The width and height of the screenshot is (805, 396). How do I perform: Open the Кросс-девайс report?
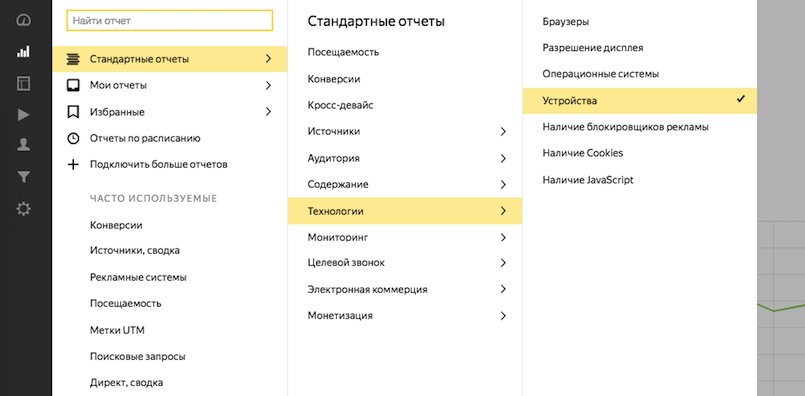340,105
